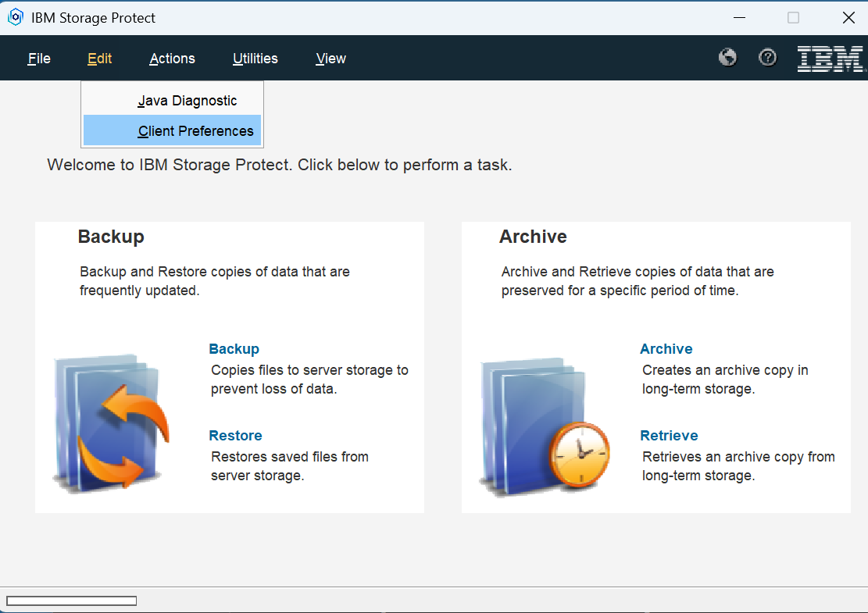Click the Restore link
Image resolution: width=868 pixels, height=613 pixels.
(235, 436)
